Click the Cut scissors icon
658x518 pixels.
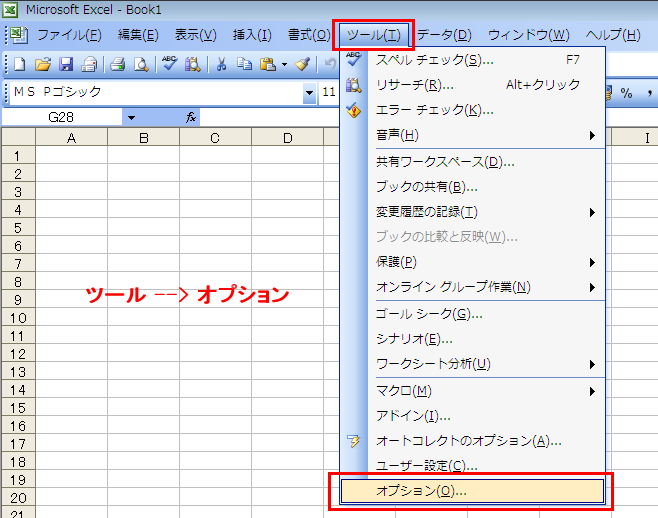pos(221,64)
